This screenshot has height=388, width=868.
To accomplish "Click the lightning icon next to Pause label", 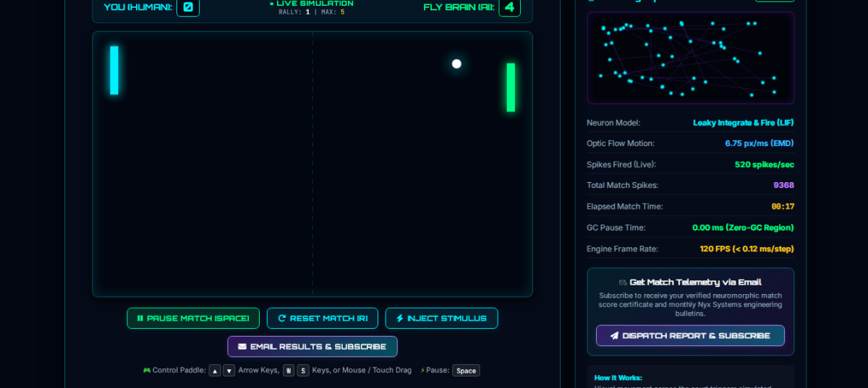I will tap(422, 370).
